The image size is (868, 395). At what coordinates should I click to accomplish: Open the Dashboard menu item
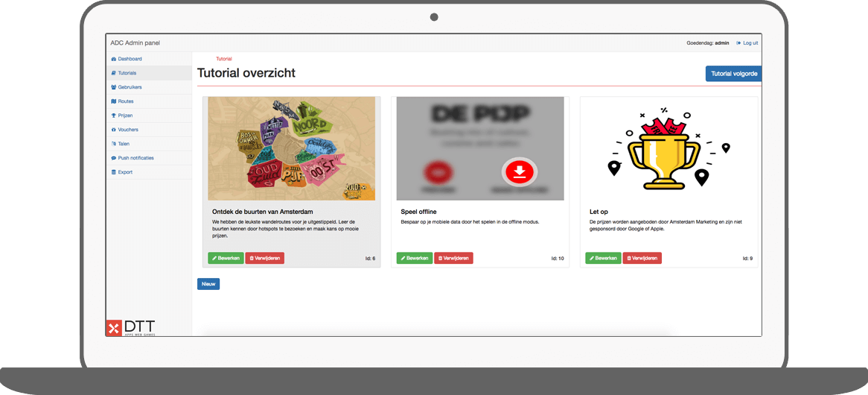point(149,59)
